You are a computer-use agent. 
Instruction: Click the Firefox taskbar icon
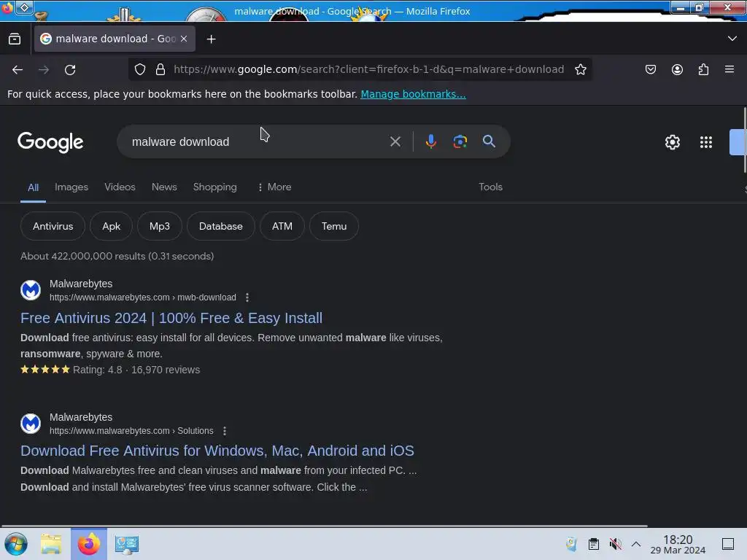point(89,544)
